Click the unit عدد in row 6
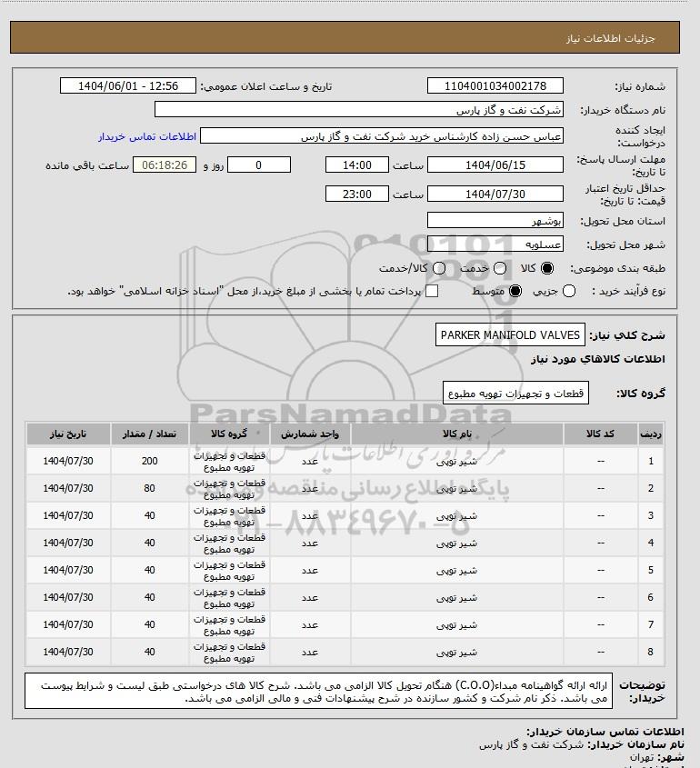Screen dimensions: 700x768 [x=310, y=597]
